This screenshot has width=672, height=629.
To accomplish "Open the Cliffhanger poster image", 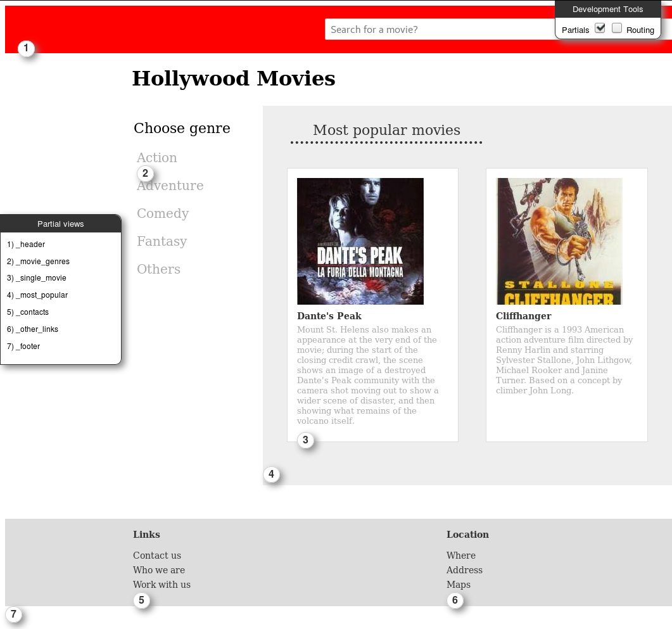I will point(559,241).
